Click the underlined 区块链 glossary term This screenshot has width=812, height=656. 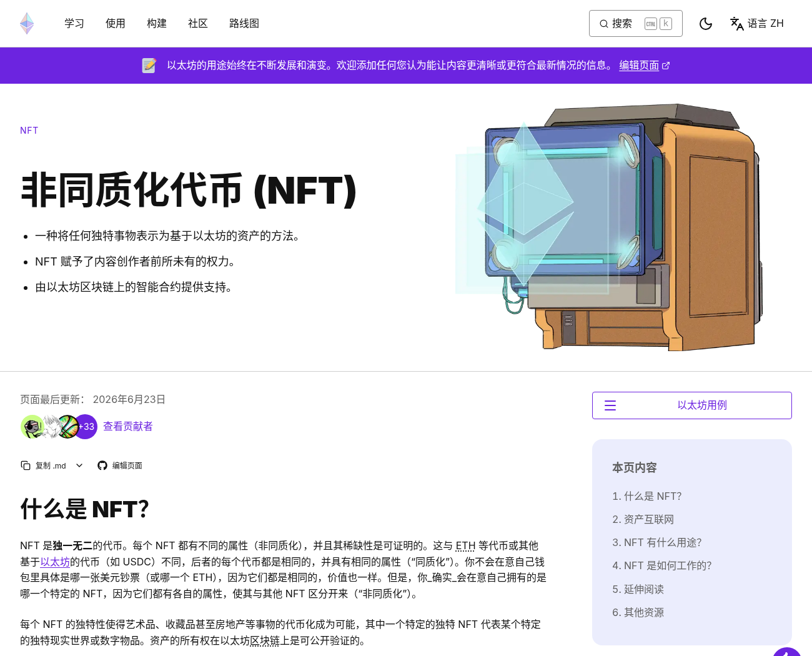coord(265,640)
